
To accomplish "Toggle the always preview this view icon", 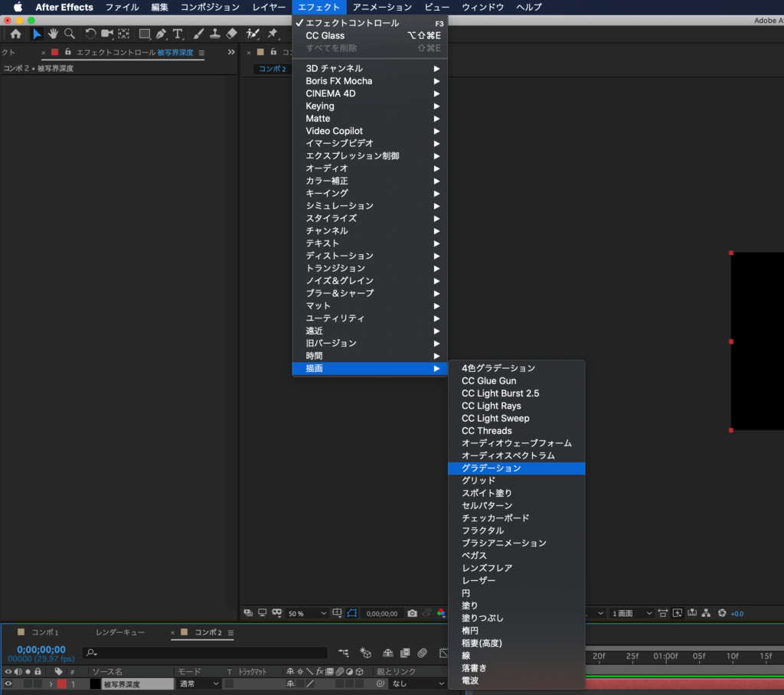I will coord(248,613).
